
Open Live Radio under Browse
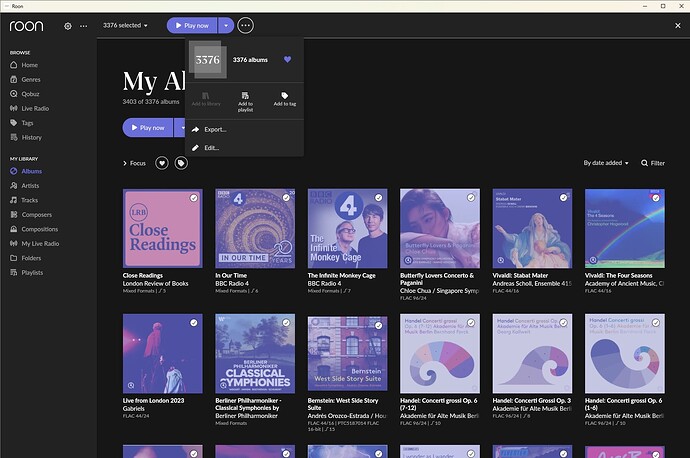pyautogui.click(x=35, y=109)
